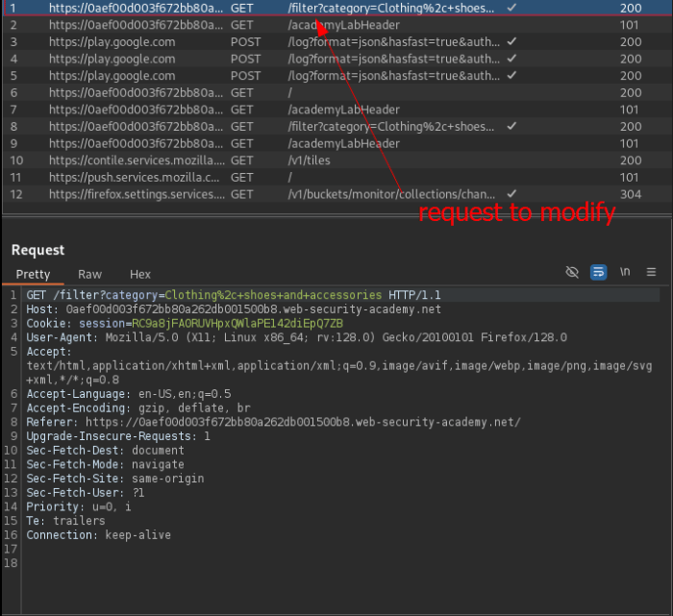Click the Upgrade-Insecure-Requests header line

(118, 436)
